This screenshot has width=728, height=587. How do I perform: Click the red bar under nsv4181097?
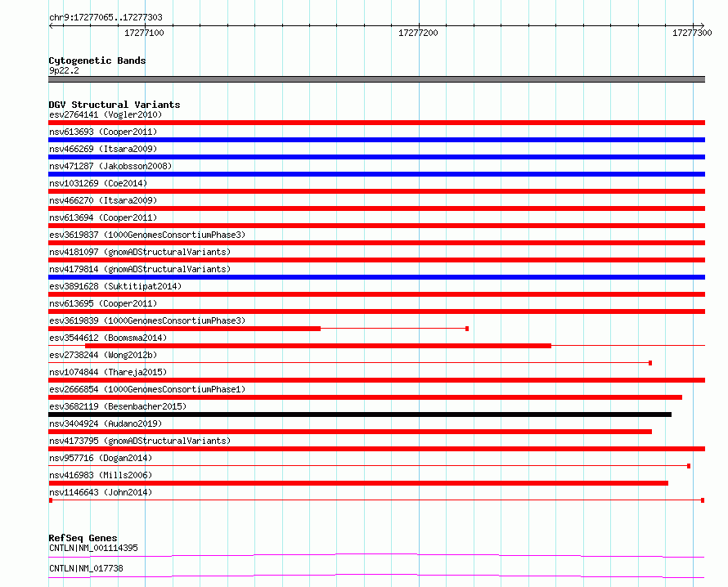point(376,260)
